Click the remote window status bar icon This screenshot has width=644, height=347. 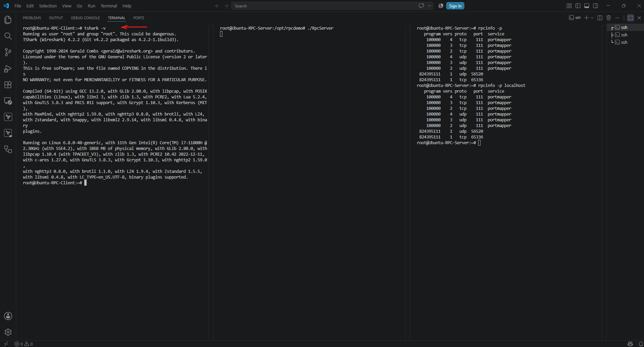click(6, 344)
